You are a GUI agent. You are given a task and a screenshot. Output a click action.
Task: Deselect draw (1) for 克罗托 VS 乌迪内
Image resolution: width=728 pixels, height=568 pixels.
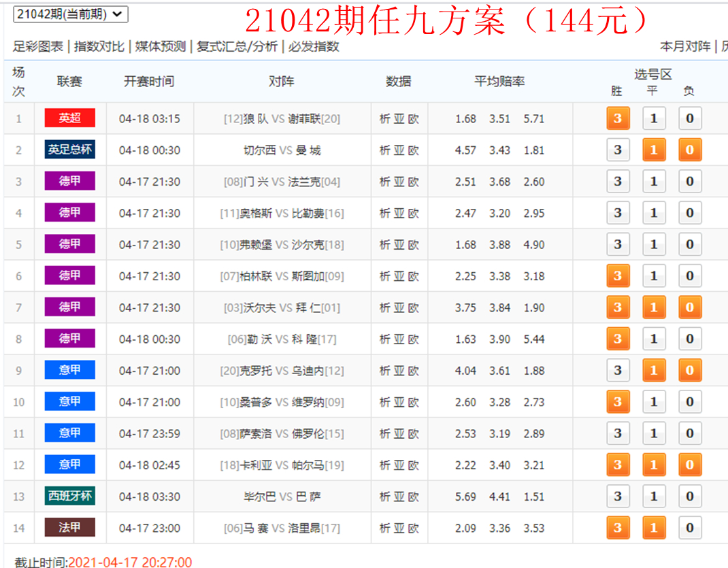click(654, 370)
